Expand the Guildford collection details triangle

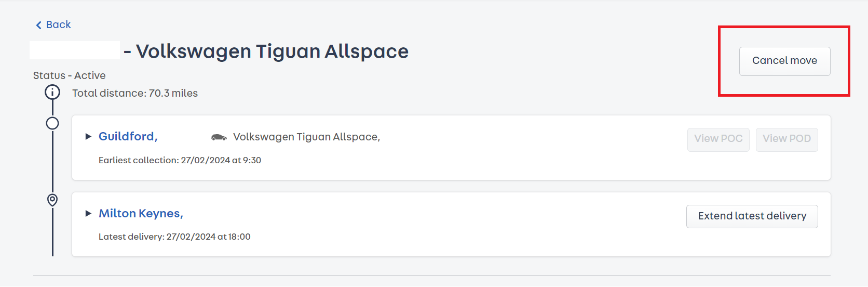(88, 137)
